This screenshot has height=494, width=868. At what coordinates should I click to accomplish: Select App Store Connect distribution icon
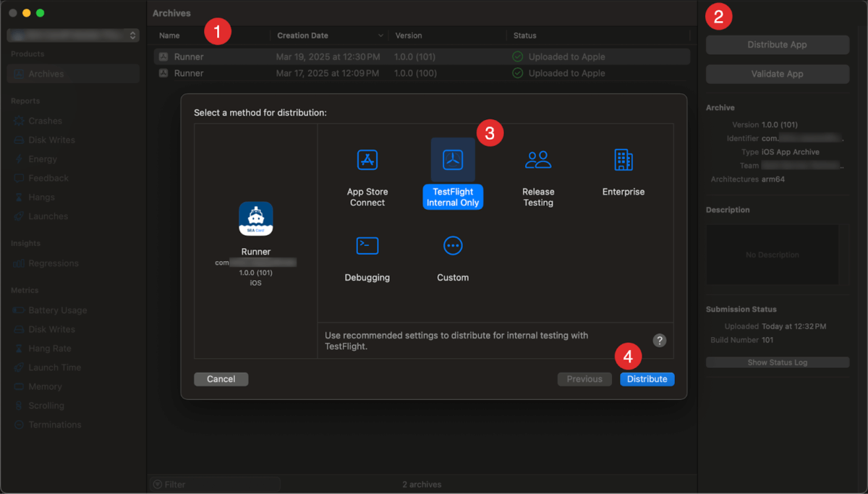(x=367, y=160)
